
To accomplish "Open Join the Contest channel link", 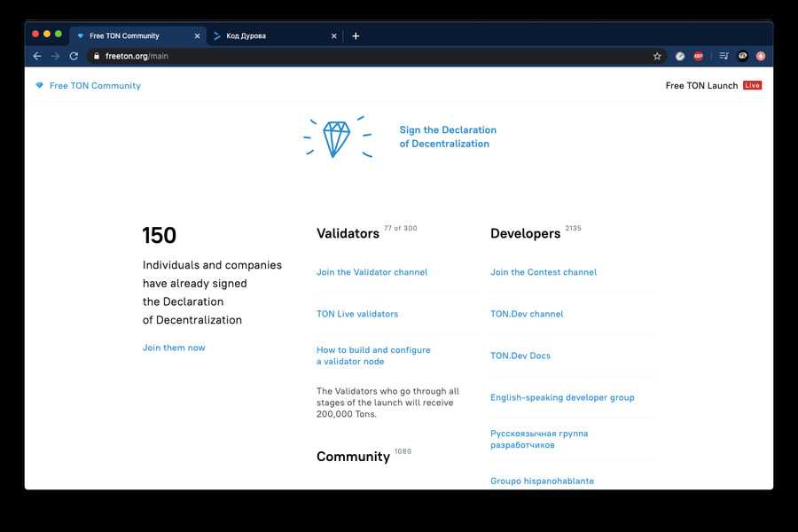I will [x=544, y=272].
